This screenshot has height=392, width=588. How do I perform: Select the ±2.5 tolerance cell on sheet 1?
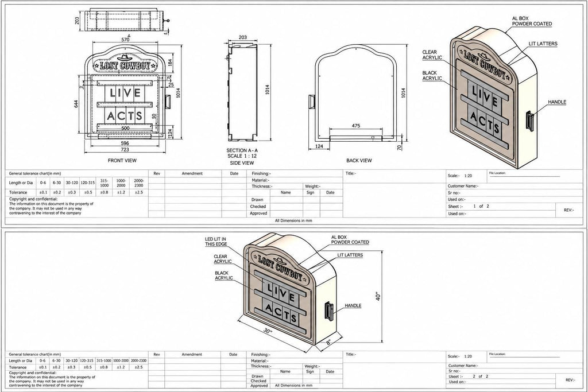pos(139,192)
